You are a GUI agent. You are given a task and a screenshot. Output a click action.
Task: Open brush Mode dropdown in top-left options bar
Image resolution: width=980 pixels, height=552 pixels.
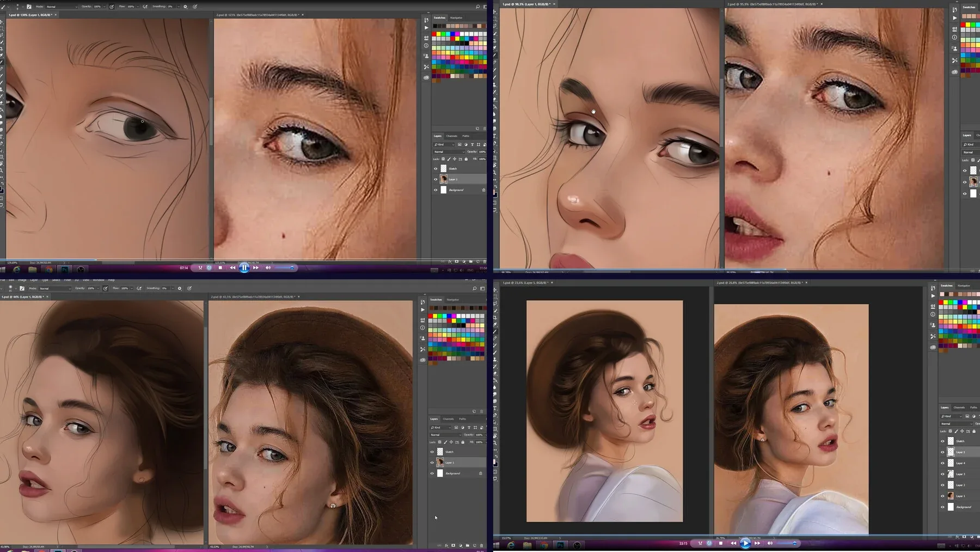click(x=61, y=7)
